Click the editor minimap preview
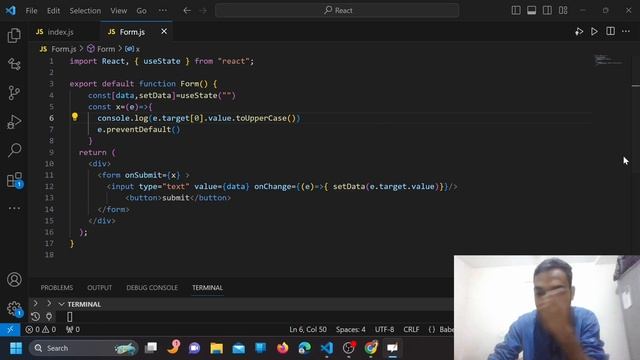Image resolution: width=640 pixels, height=360 pixels. 609,60
